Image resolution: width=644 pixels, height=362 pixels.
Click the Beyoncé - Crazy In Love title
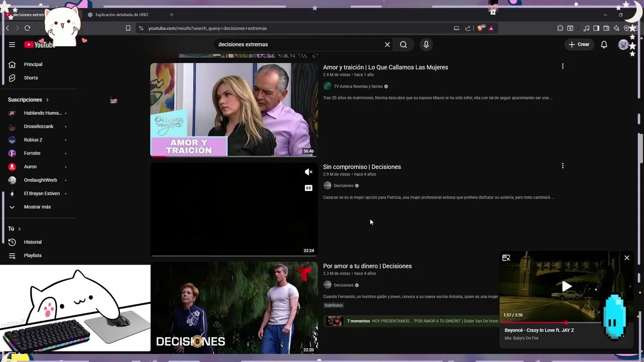point(539,330)
